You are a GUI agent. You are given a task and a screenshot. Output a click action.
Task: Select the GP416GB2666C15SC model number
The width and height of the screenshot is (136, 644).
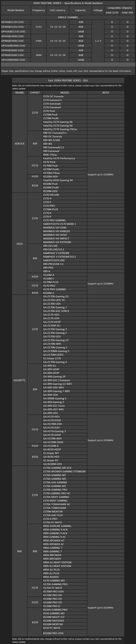pos(14,60)
